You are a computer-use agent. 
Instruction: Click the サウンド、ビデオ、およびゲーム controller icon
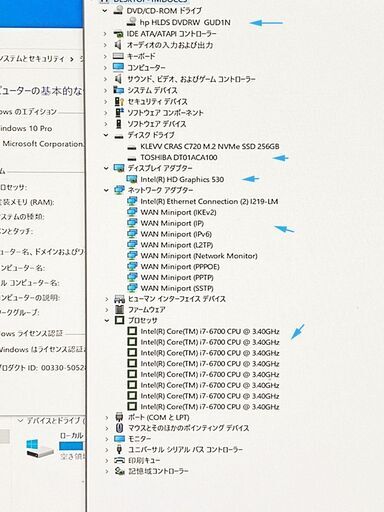pos(118,79)
